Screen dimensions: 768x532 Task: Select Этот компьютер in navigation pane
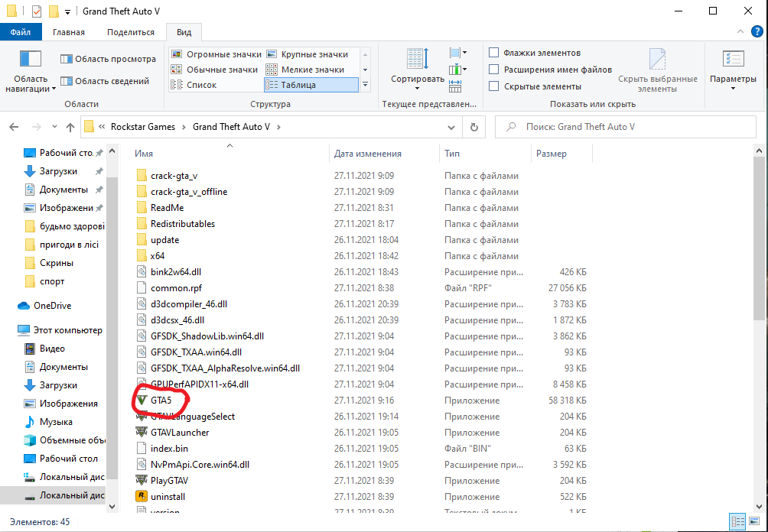(67, 330)
